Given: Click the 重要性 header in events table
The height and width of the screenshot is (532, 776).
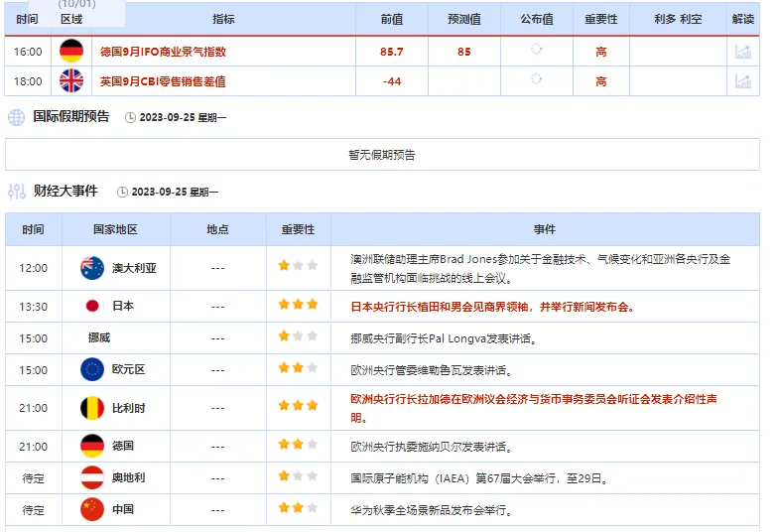Looking at the screenshot, I should pos(298,229).
